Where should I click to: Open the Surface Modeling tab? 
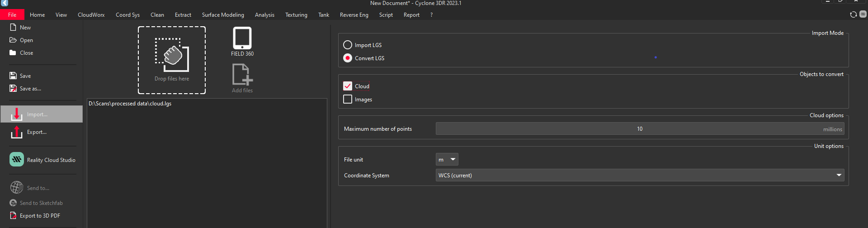pyautogui.click(x=223, y=14)
